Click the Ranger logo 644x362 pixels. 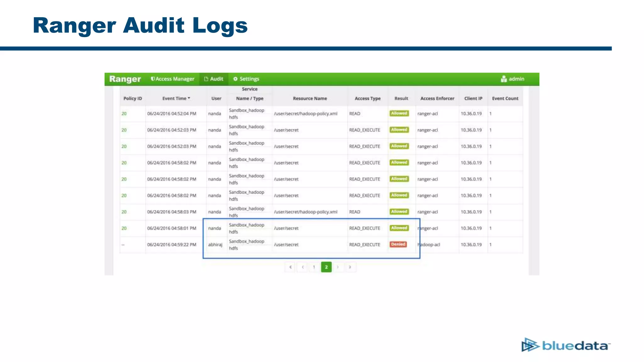(x=125, y=79)
